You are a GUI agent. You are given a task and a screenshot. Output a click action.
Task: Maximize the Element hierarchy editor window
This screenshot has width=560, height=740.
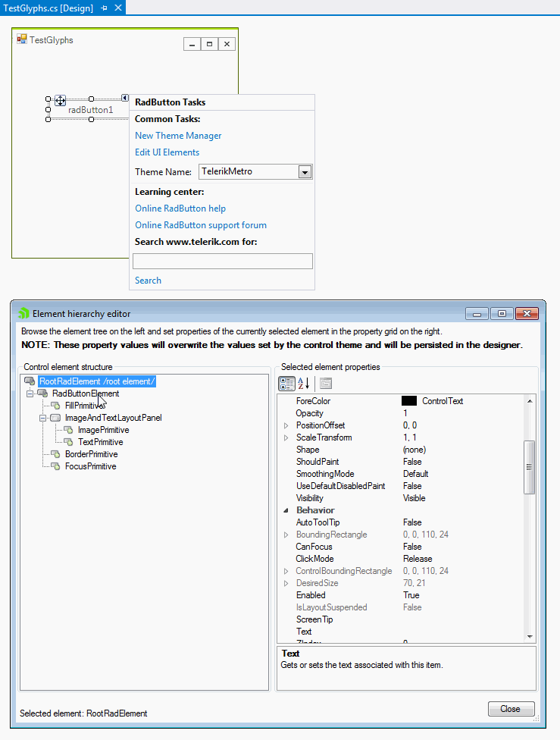coord(502,313)
